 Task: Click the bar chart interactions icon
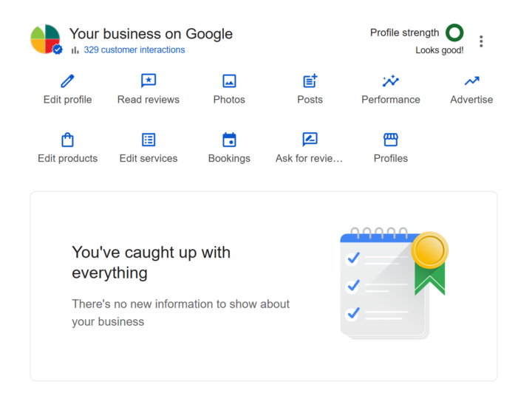coord(75,50)
